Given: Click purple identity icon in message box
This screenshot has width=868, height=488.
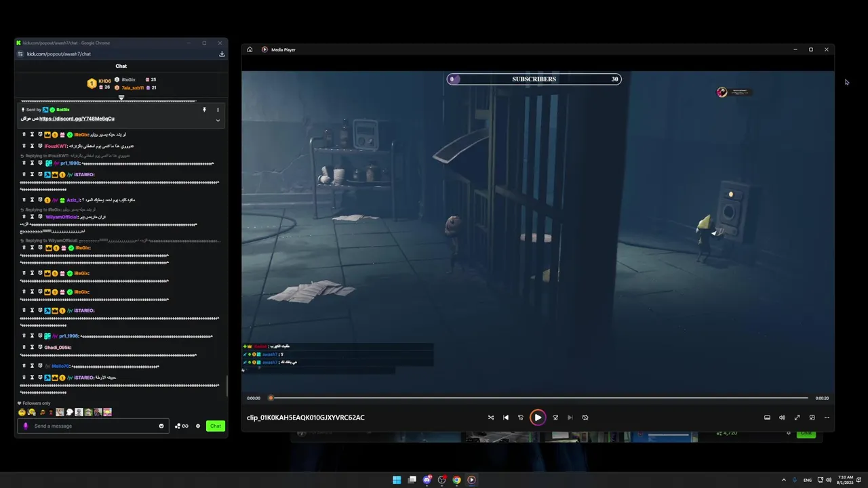Looking at the screenshot, I should (26, 426).
